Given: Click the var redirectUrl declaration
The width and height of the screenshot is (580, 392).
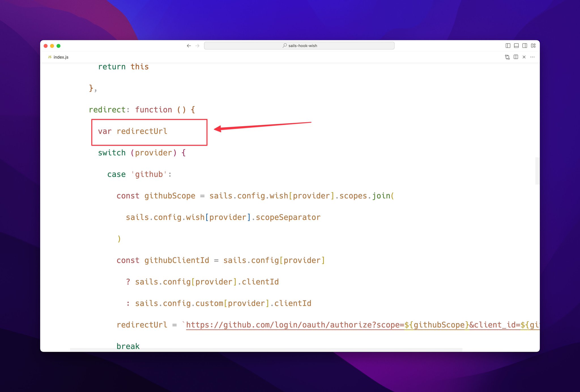Looking at the screenshot, I should [133, 131].
